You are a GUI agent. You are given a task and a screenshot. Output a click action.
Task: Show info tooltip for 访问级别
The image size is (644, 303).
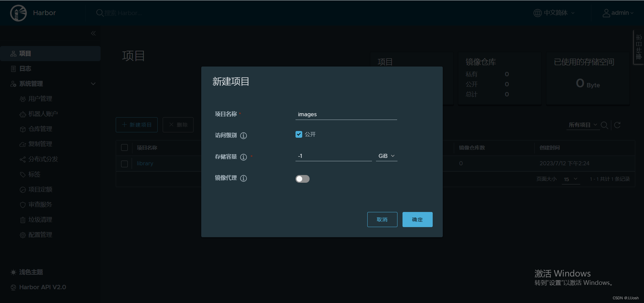[x=244, y=136]
